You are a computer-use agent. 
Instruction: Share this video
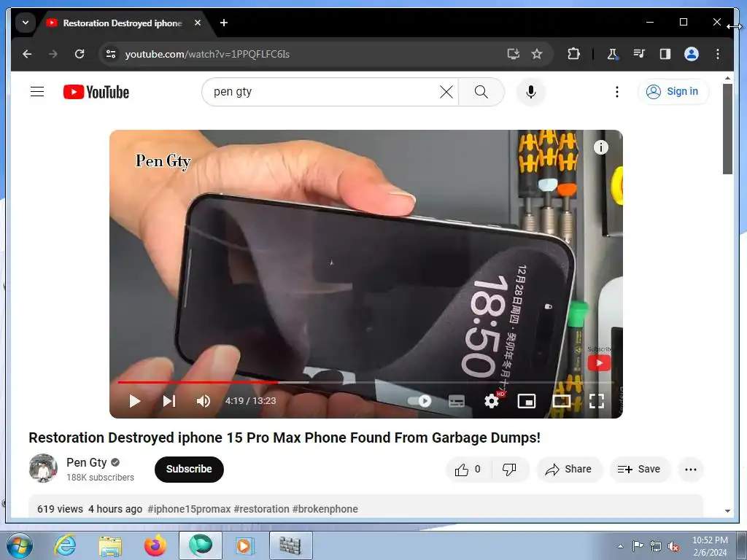coord(569,470)
